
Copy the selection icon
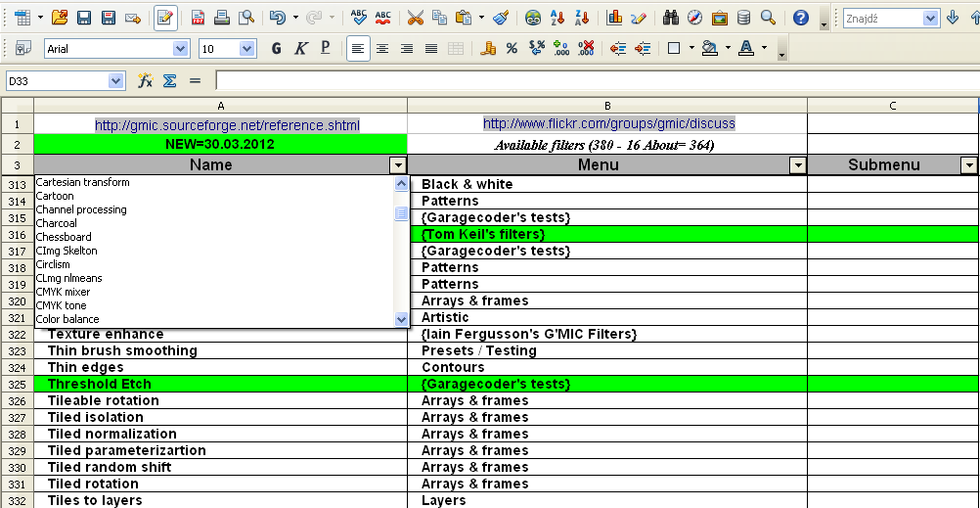[x=439, y=18]
